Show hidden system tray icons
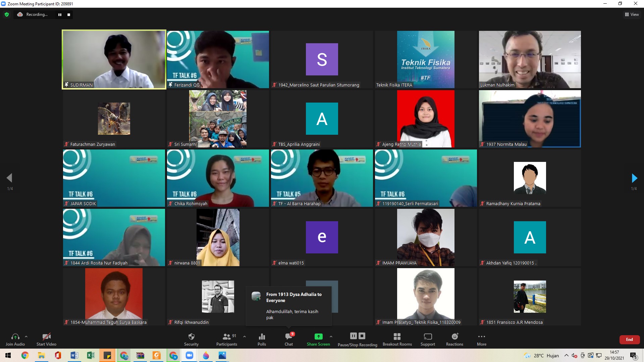The image size is (644, 362). pos(567,356)
